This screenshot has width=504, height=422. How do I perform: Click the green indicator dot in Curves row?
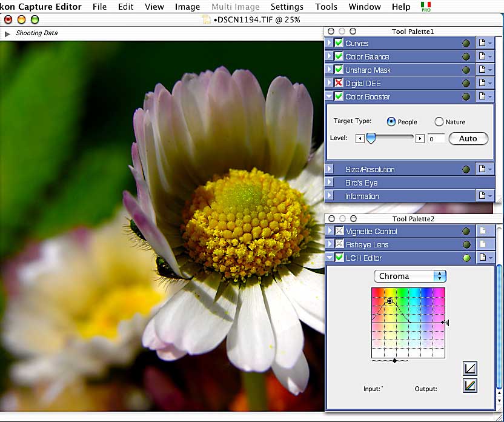466,44
